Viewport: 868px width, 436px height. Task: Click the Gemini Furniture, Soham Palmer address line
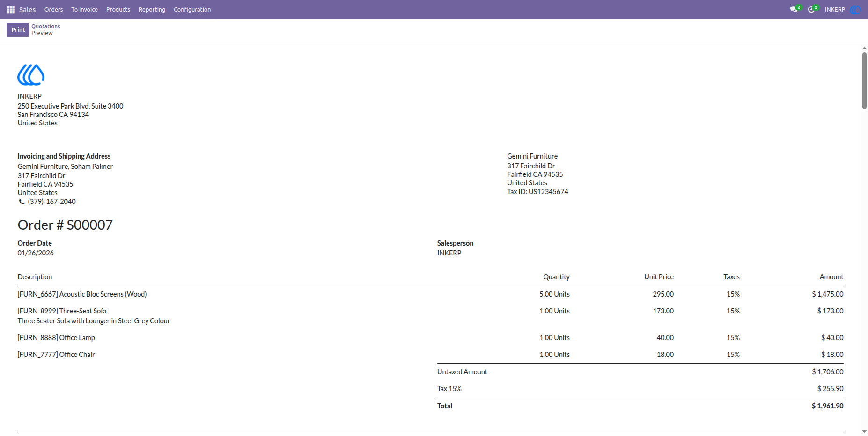click(65, 167)
